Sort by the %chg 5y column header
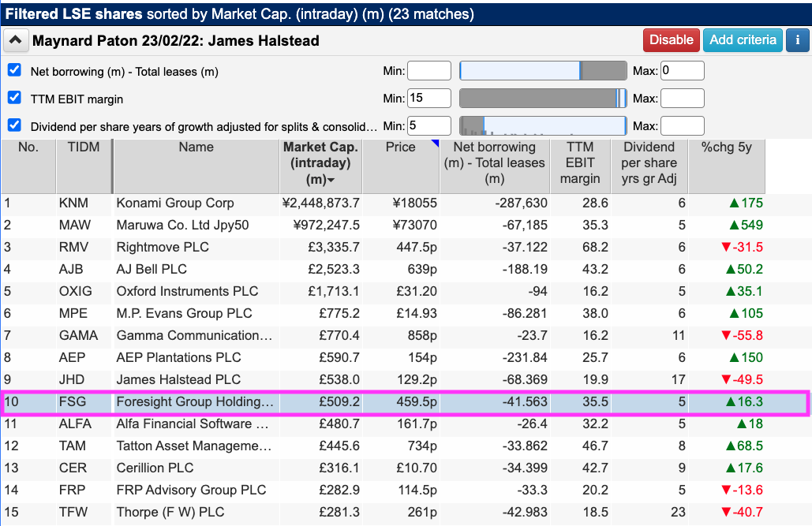The image size is (812, 526). tap(727, 166)
